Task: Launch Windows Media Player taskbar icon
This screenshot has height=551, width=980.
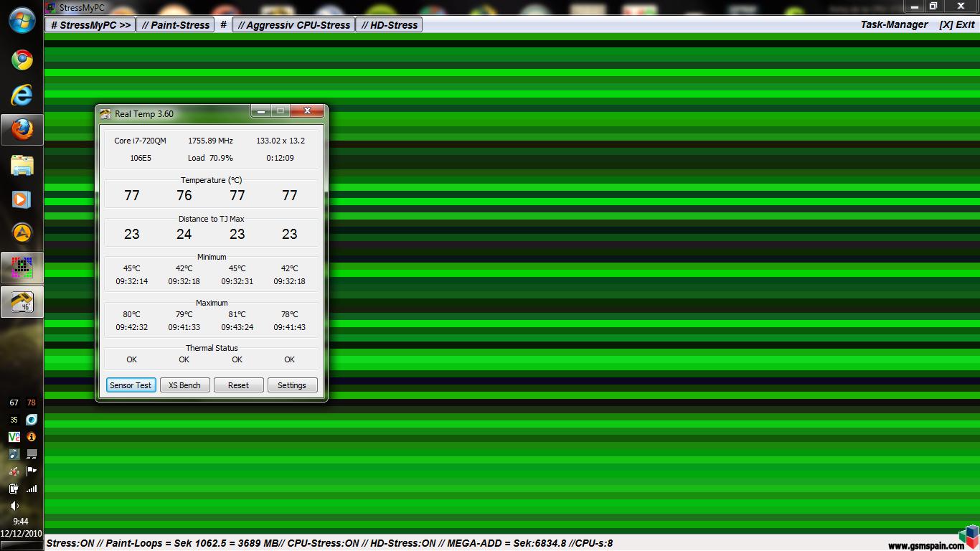Action: point(22,199)
